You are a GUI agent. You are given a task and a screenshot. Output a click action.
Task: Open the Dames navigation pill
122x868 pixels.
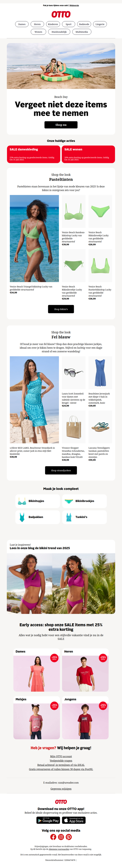[x=22, y=24]
